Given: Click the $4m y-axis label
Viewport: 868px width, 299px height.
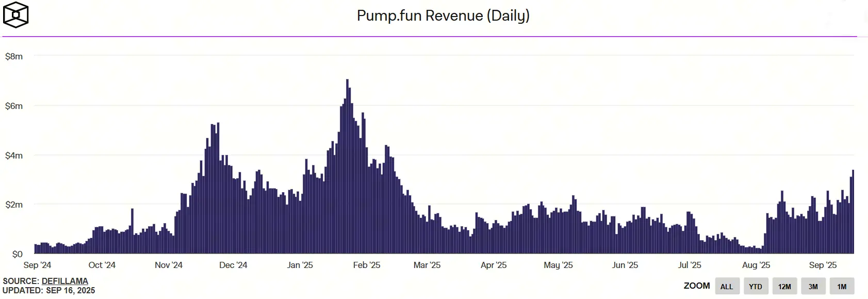Looking at the screenshot, I should pyautogui.click(x=14, y=155).
